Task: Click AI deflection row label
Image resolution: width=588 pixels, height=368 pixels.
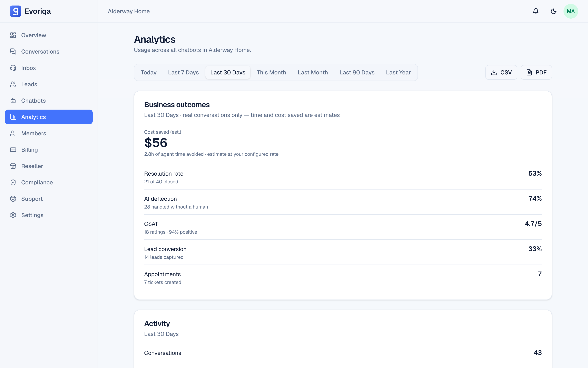Action: point(160,199)
